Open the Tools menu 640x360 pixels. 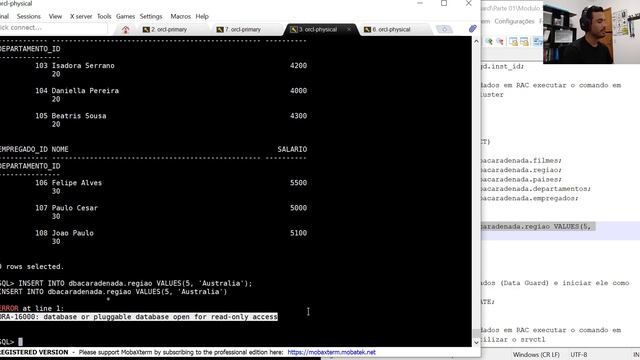point(104,16)
